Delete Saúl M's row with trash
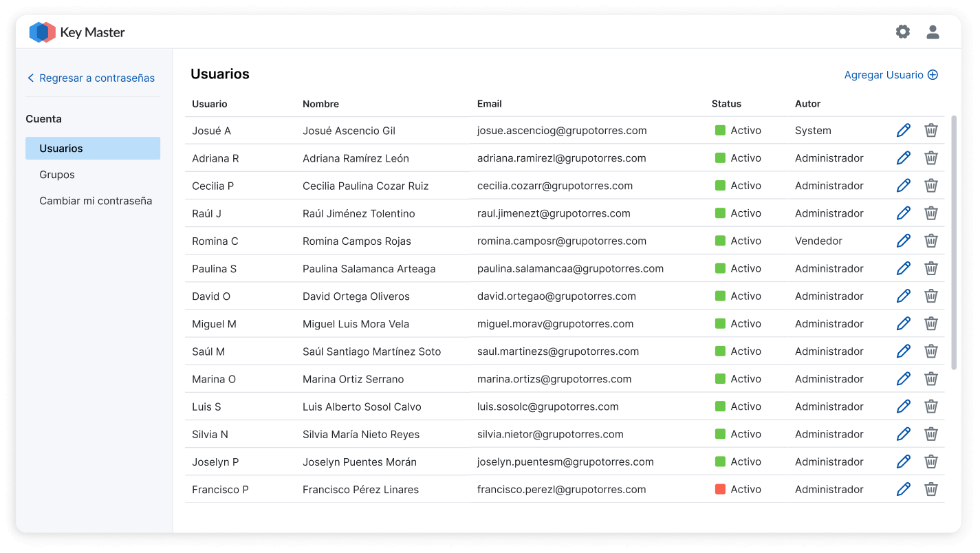 pyautogui.click(x=931, y=351)
